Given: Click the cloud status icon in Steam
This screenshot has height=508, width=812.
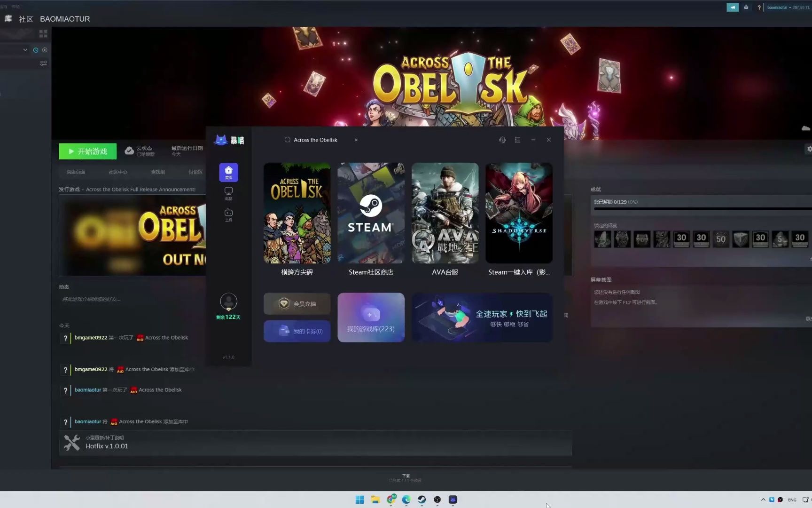Looking at the screenshot, I should click(x=129, y=151).
